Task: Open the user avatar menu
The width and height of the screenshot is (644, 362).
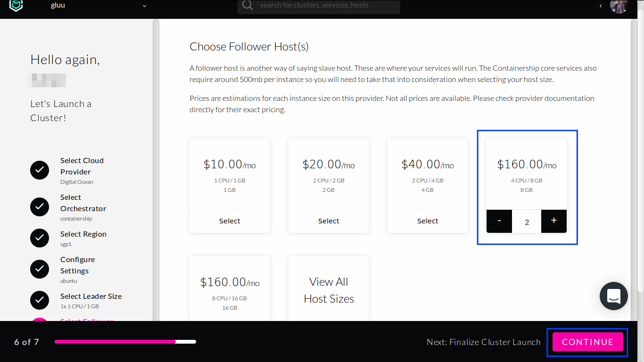Action: coord(618,6)
